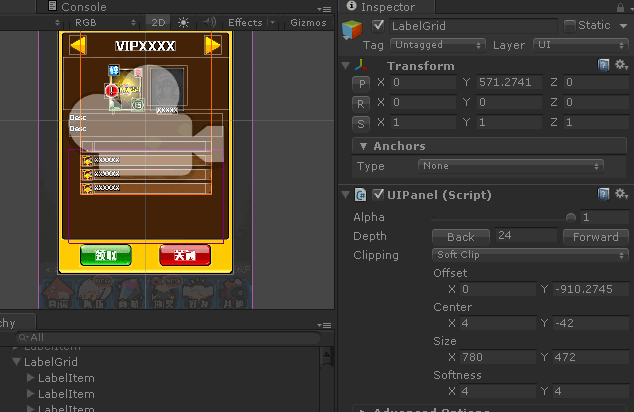This screenshot has height=412, width=634.
Task: Click the hierarchy search field
Action: (168, 338)
